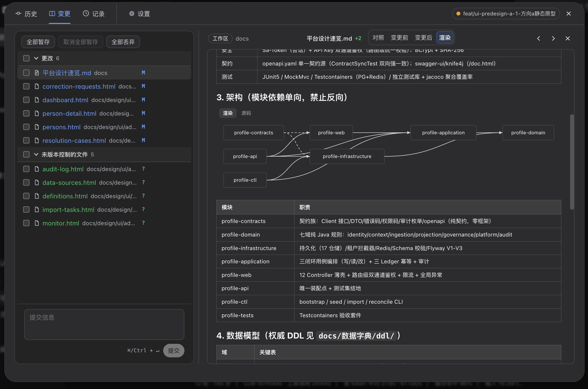Click the history icon beside 历史

(18, 13)
